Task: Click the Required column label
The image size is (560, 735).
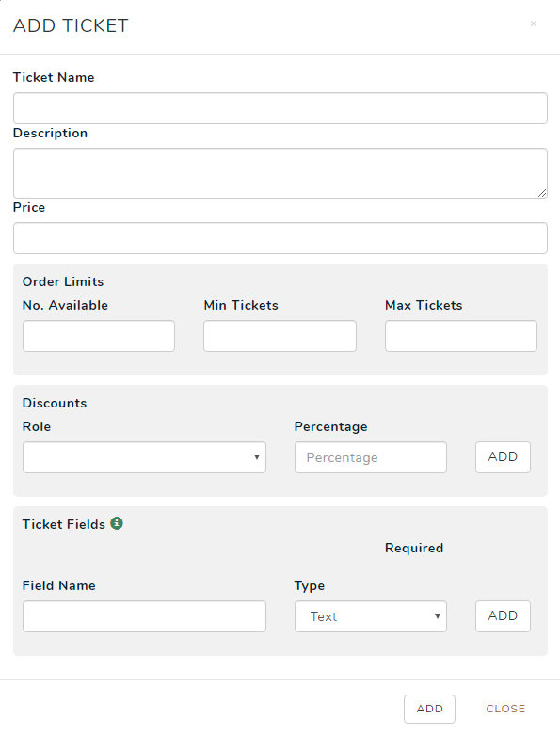Action: pyautogui.click(x=414, y=548)
